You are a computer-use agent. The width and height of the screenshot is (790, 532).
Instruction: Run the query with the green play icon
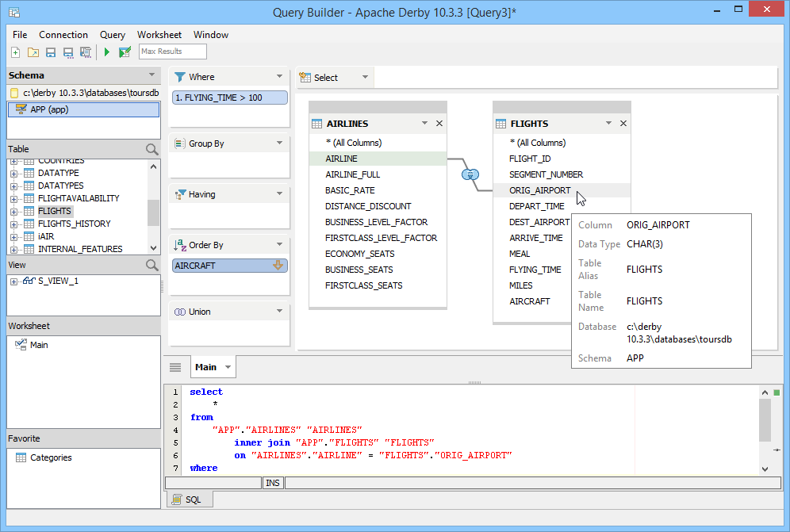[107, 52]
